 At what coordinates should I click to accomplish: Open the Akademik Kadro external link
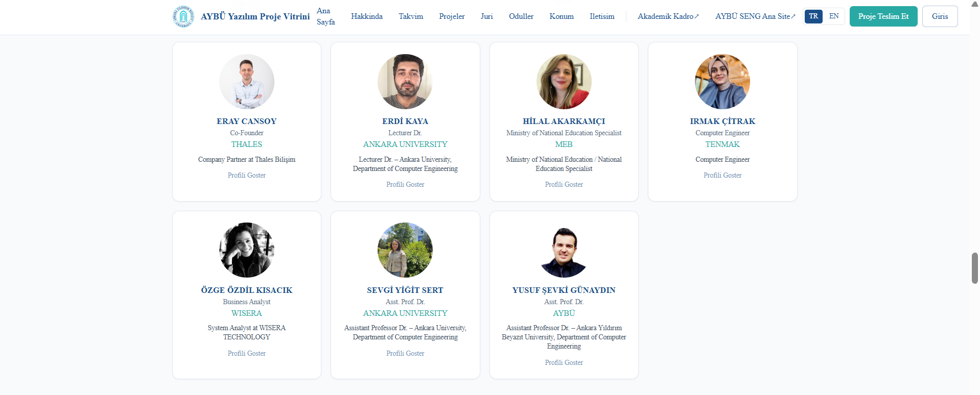coord(668,16)
